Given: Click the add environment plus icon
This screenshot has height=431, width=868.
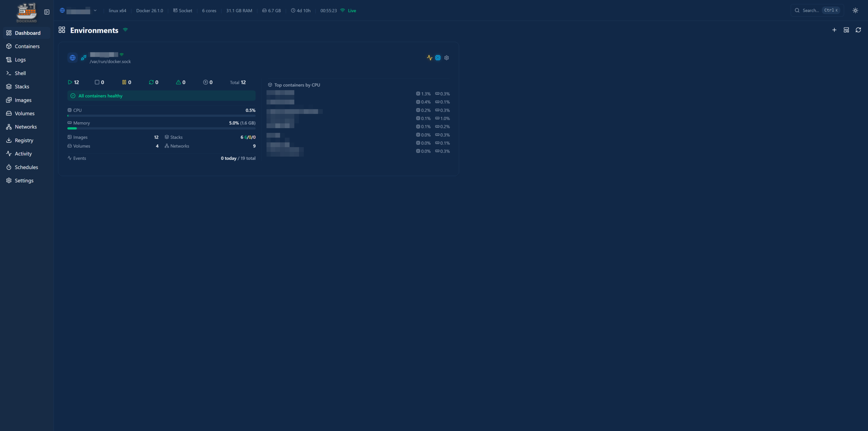Looking at the screenshot, I should (834, 30).
